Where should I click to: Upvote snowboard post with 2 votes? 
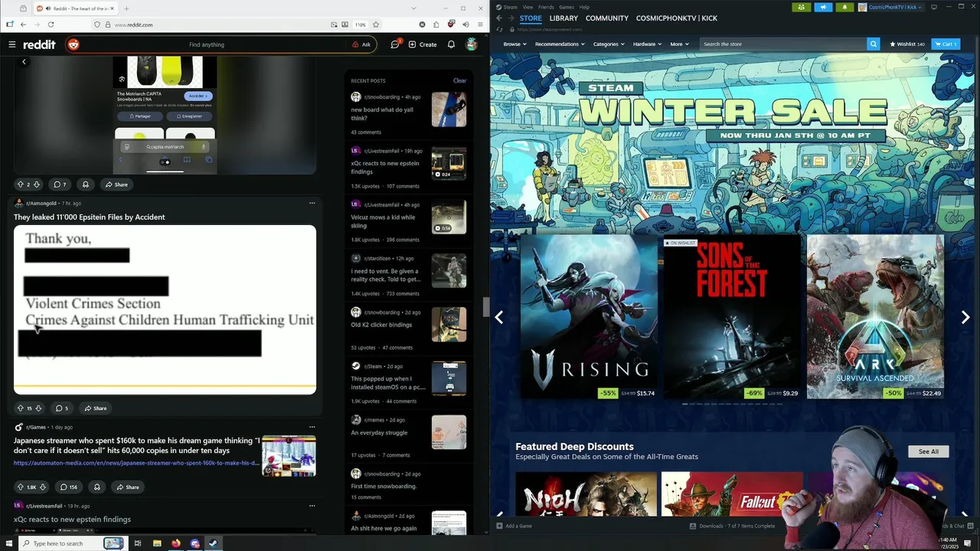20,184
